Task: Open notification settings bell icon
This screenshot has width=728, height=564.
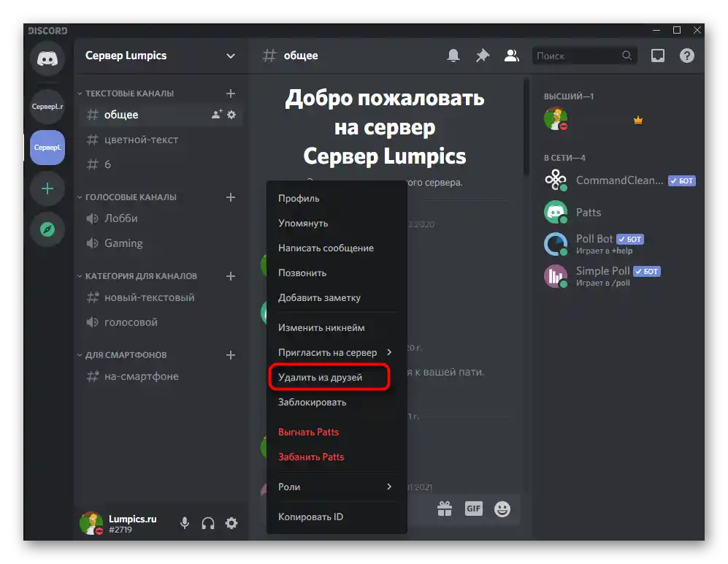Action: pyautogui.click(x=453, y=56)
